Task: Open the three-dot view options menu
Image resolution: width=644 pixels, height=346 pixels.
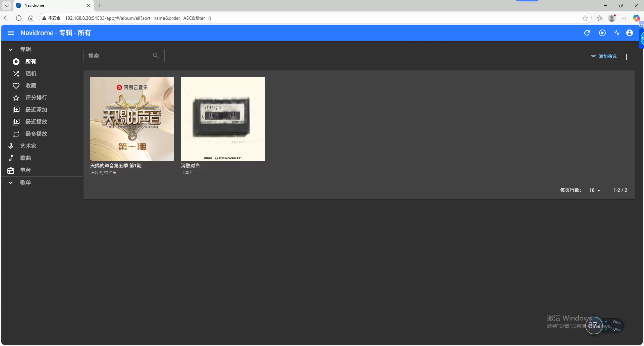Action: coord(626,57)
